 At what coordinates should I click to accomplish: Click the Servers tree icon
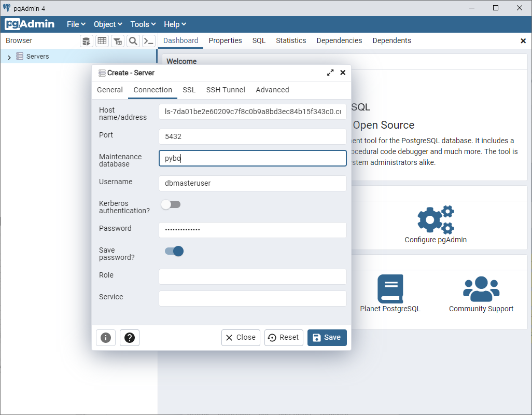click(x=20, y=56)
